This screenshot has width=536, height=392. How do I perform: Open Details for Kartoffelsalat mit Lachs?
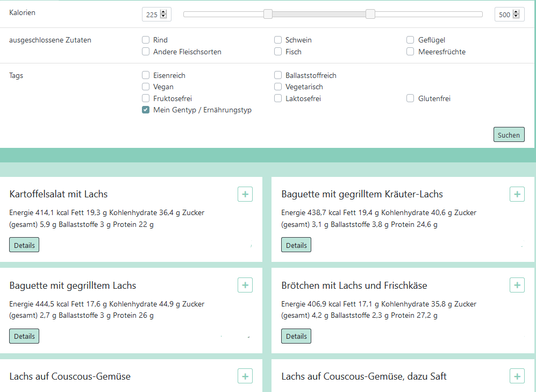[x=24, y=245]
